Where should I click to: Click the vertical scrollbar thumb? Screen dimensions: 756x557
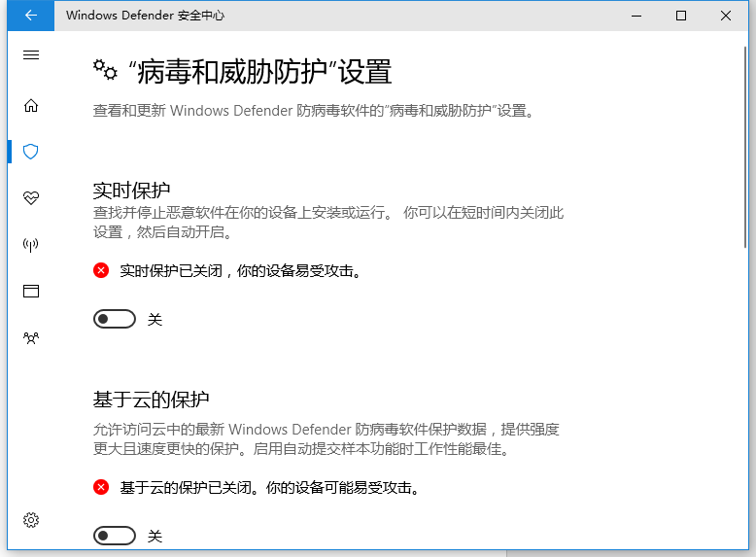point(746,148)
